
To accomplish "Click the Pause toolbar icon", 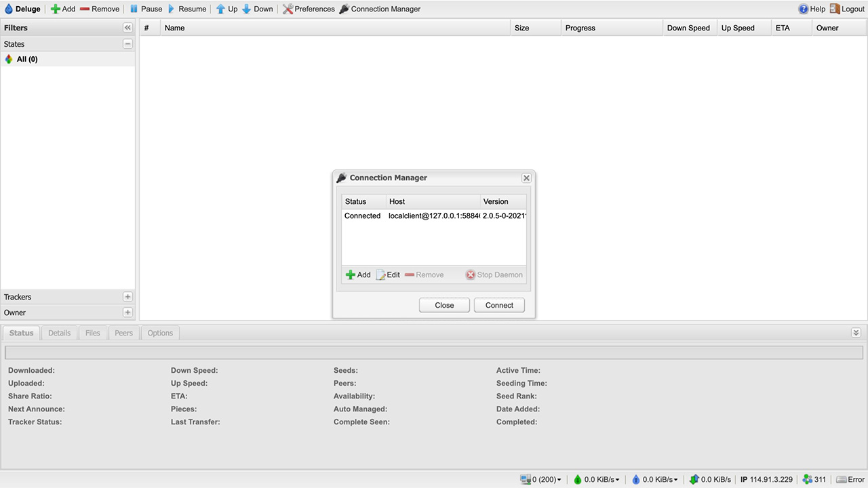I will point(134,9).
